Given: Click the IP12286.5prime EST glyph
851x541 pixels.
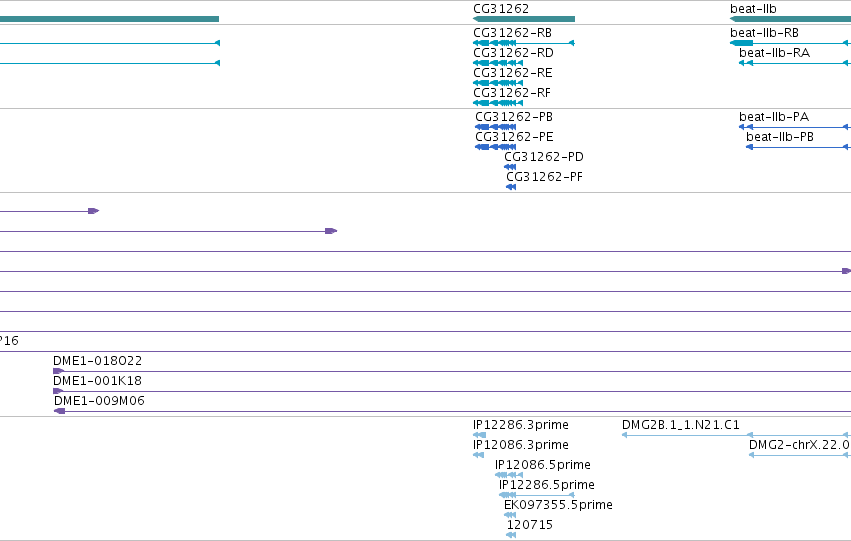Looking at the screenshot, I should 537,495.
